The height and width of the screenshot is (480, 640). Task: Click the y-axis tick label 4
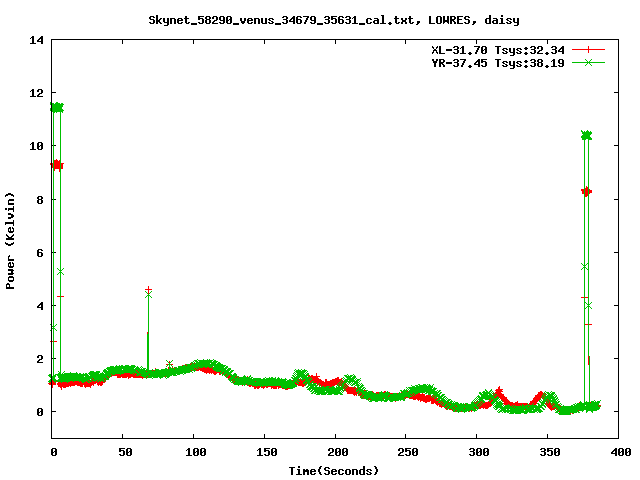tap(40, 306)
